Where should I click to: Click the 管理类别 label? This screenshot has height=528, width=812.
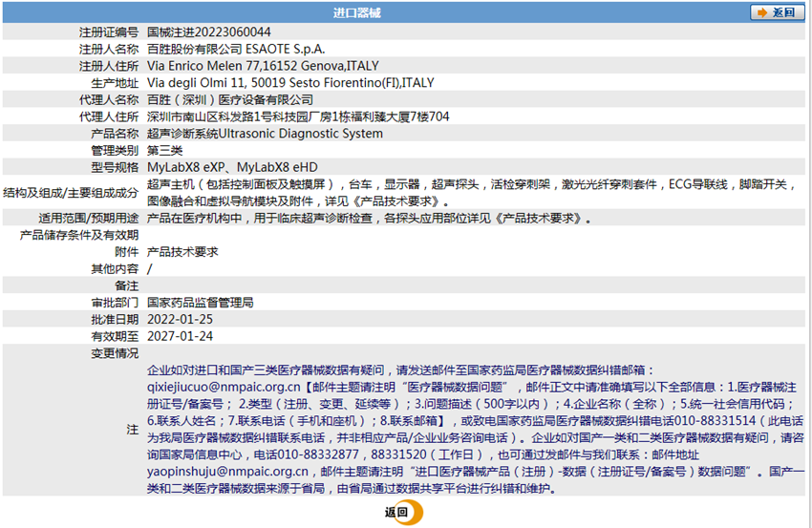[115, 150]
